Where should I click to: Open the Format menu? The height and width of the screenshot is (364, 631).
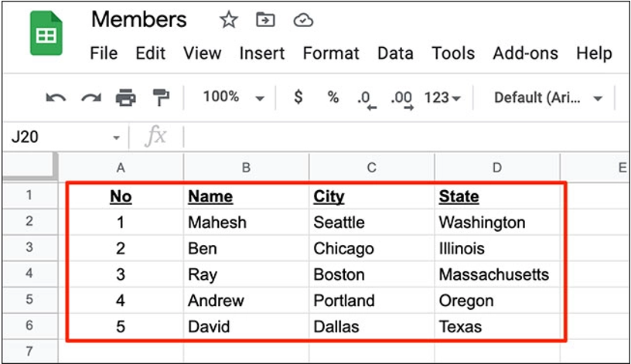[331, 53]
